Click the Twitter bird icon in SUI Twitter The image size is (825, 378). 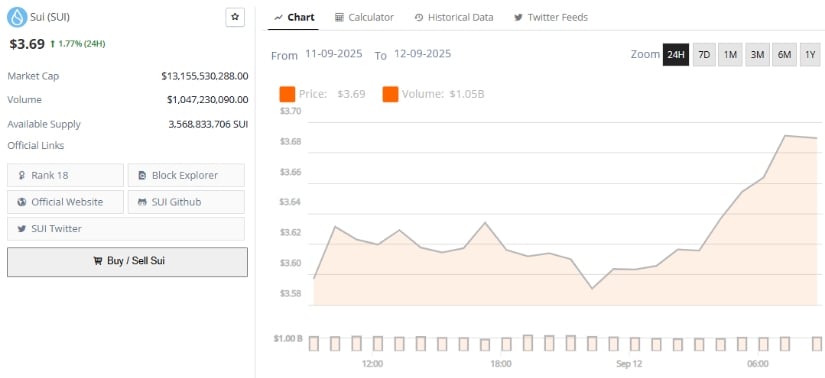point(22,229)
